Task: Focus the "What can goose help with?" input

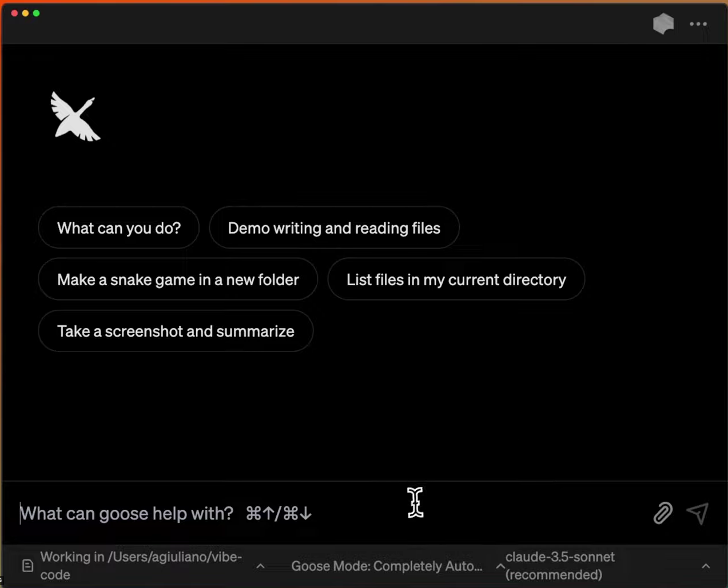Action: click(x=332, y=513)
